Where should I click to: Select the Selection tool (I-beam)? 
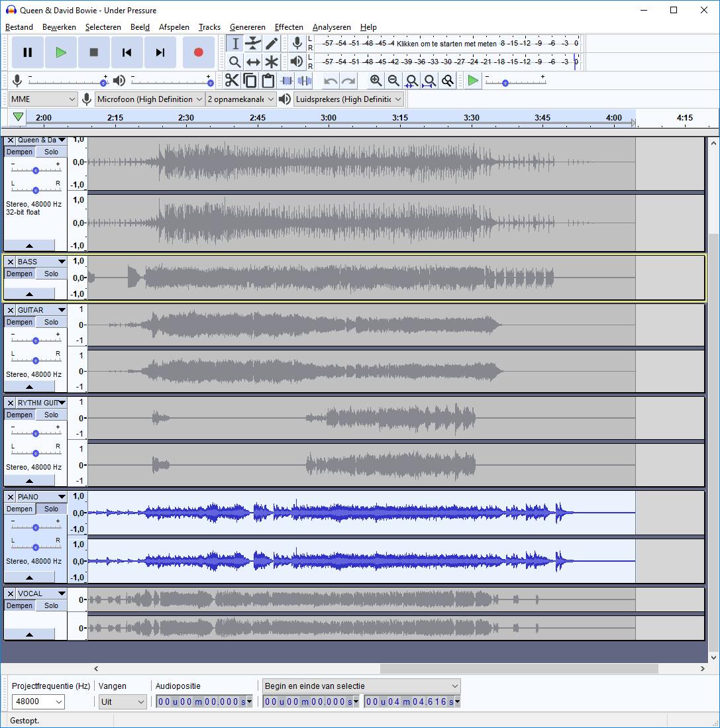[234, 43]
